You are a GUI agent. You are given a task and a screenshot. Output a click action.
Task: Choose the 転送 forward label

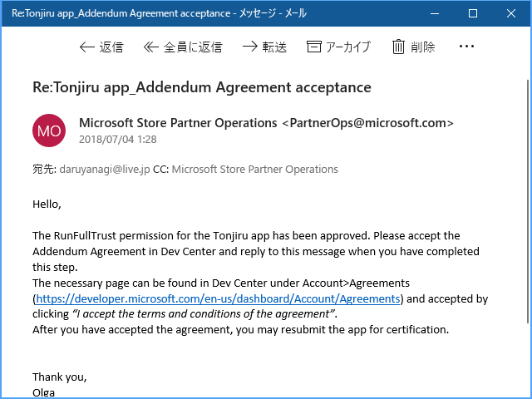pos(274,47)
